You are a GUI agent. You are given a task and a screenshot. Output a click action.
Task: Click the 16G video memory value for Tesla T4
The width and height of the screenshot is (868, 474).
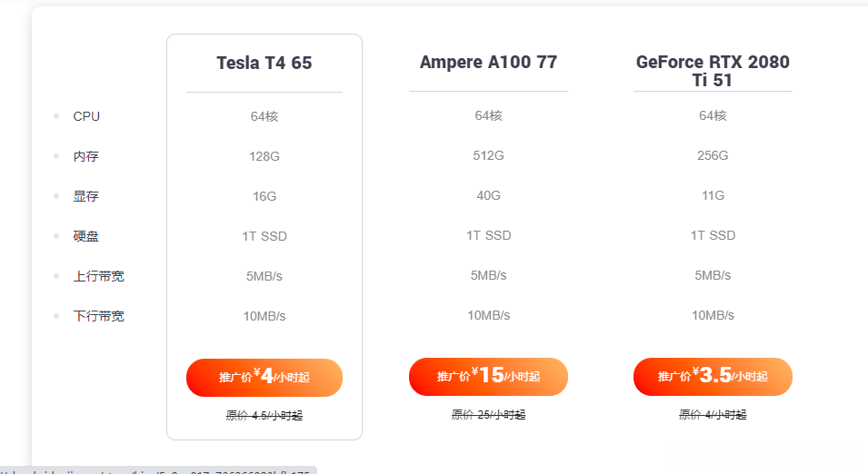point(264,196)
